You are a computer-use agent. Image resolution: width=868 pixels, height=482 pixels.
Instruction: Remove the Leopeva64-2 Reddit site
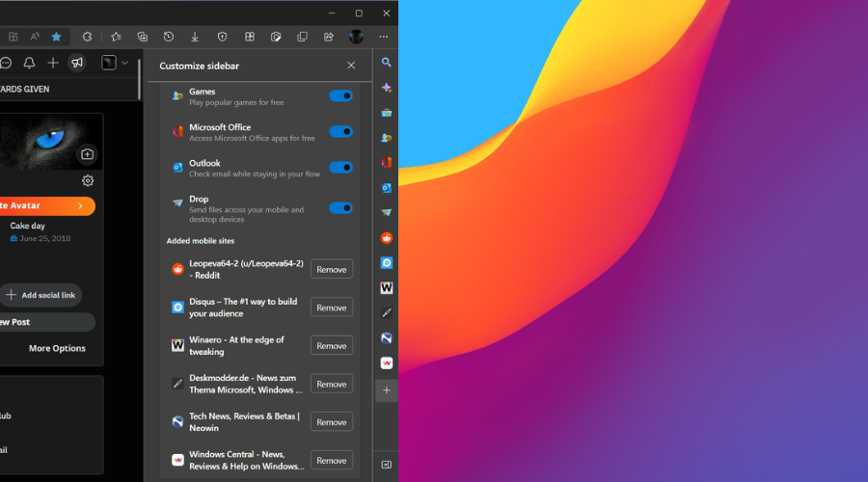(x=332, y=270)
